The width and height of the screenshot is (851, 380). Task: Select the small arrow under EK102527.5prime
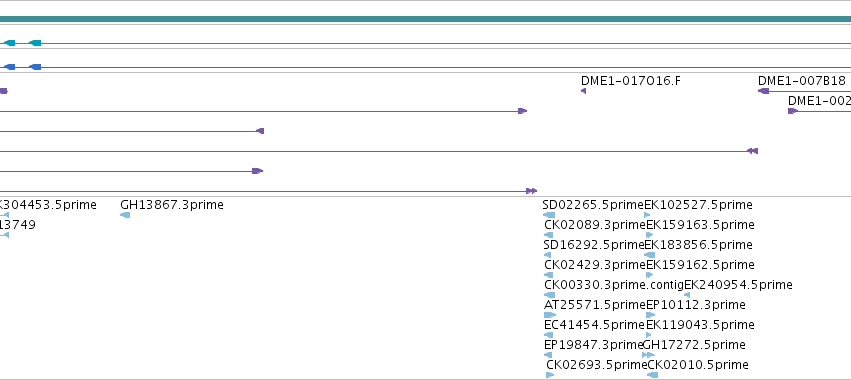click(x=647, y=215)
